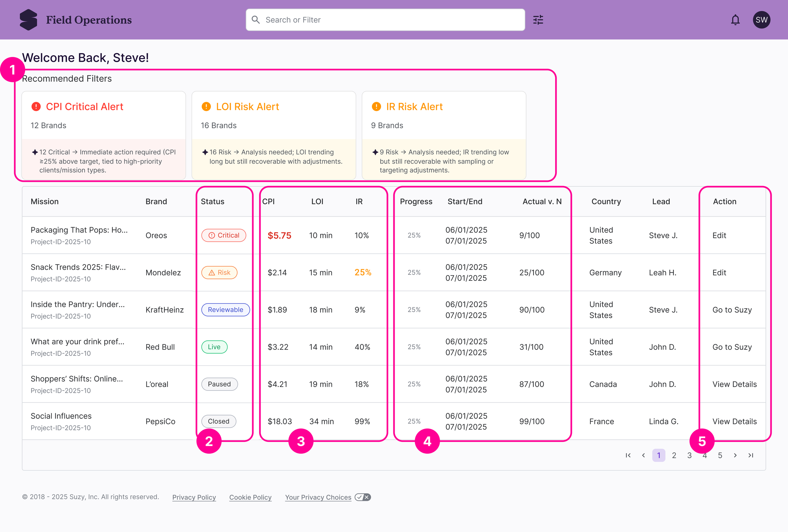Screen dimensions: 788x532
Task: Click Go to Suzy for KraftHeinz
Action: pyautogui.click(x=732, y=310)
